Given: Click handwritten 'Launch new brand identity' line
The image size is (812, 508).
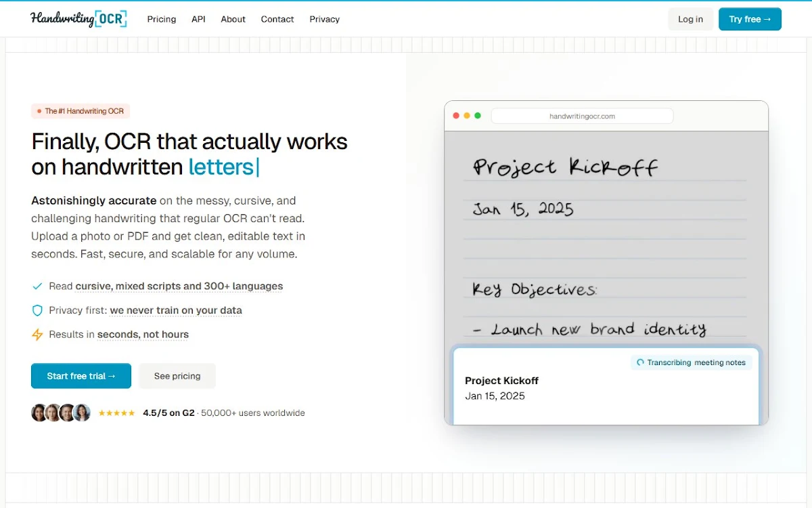Looking at the screenshot, I should tap(589, 329).
